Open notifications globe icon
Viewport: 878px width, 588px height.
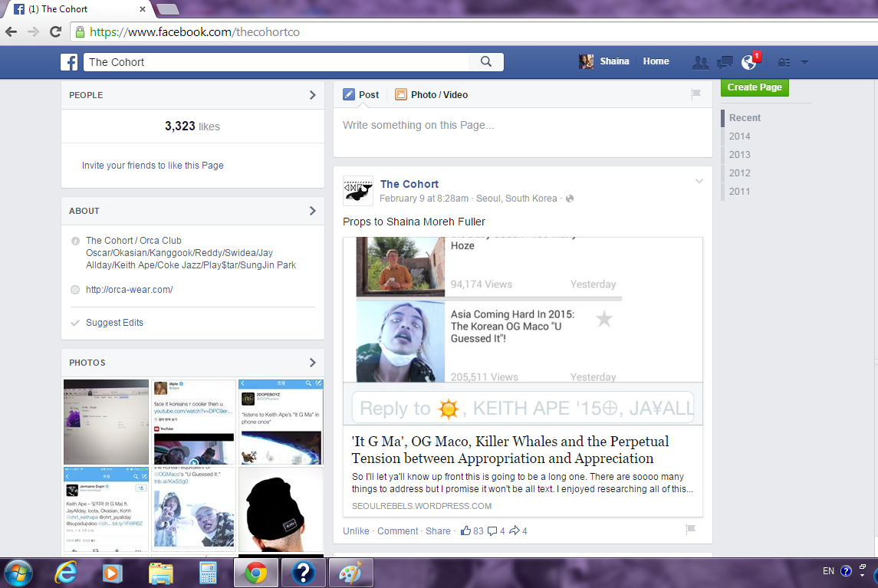click(748, 63)
